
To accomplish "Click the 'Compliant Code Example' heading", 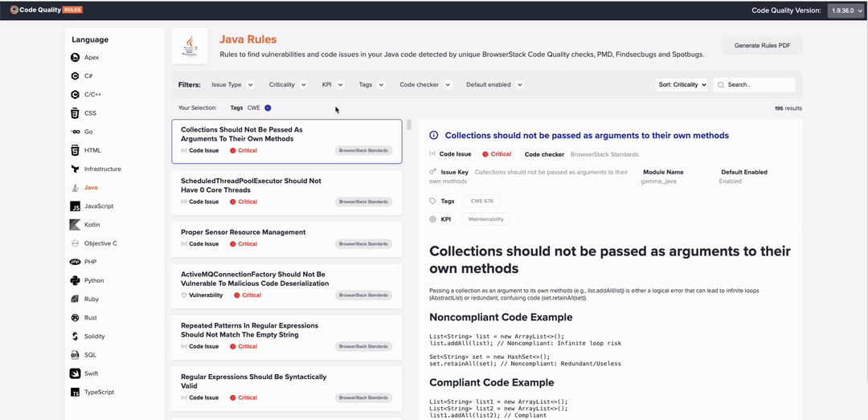I will point(492,382).
